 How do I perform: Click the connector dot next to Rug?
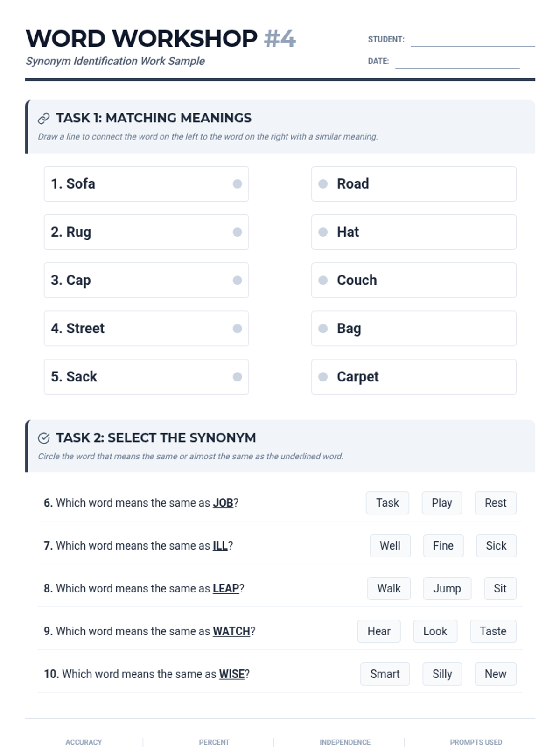coord(237,232)
